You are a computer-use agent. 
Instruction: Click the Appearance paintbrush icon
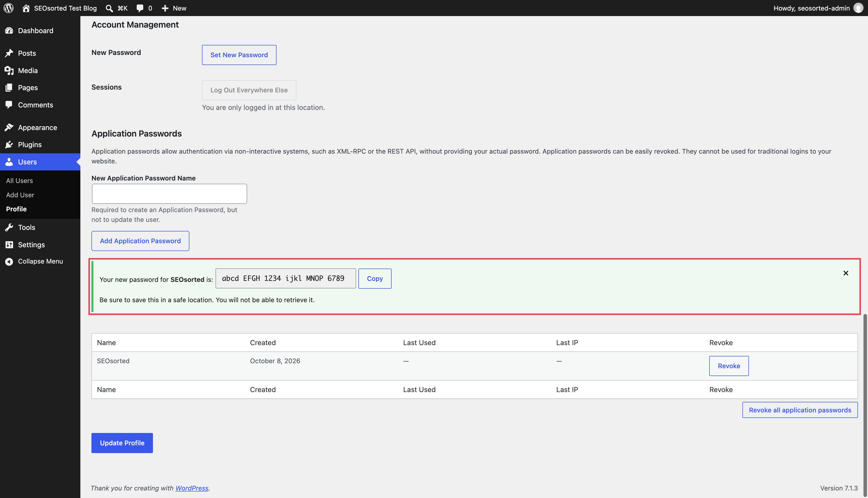(x=9, y=127)
